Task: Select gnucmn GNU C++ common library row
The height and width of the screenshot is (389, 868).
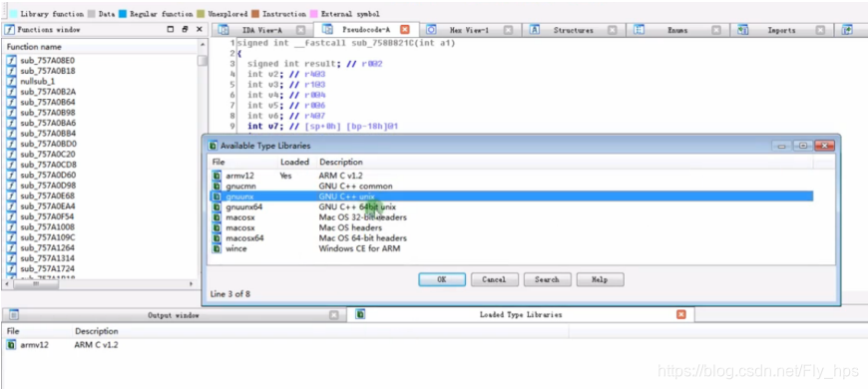Action: click(512, 186)
